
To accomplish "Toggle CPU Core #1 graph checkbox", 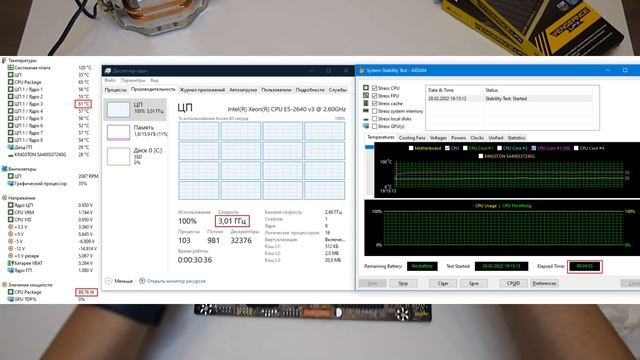I will click(x=465, y=148).
